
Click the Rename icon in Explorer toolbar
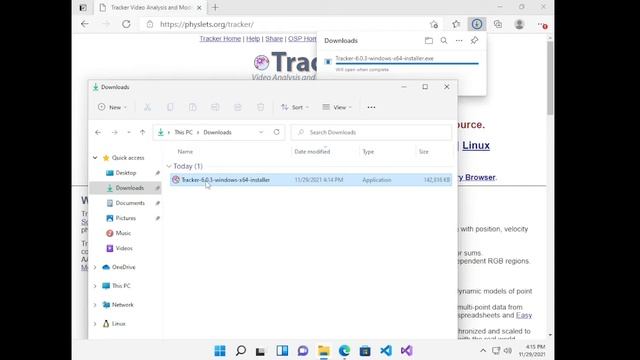coord(215,107)
